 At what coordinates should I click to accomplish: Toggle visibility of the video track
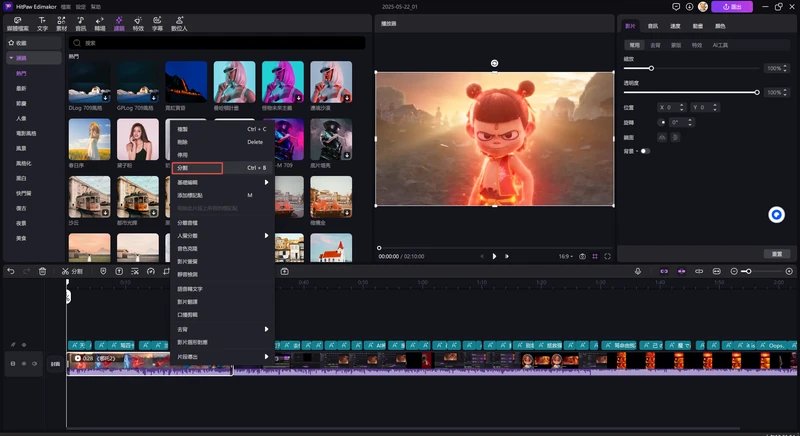point(23,364)
